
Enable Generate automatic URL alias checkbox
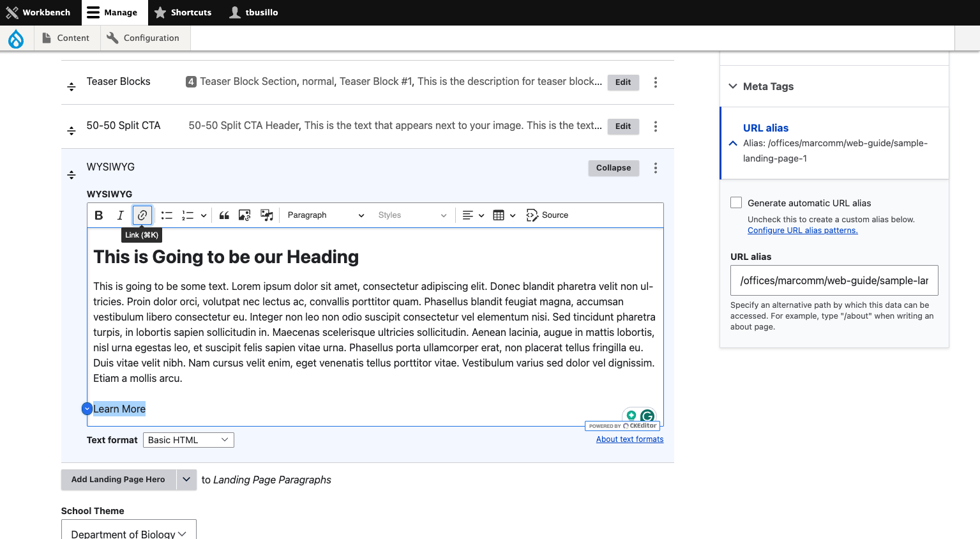pyautogui.click(x=736, y=202)
